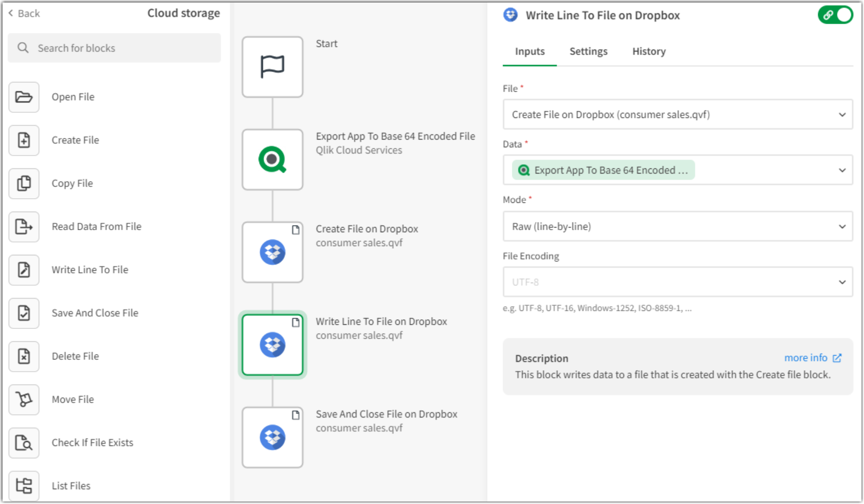
Task: Select the Delete File block
Action: [75, 356]
